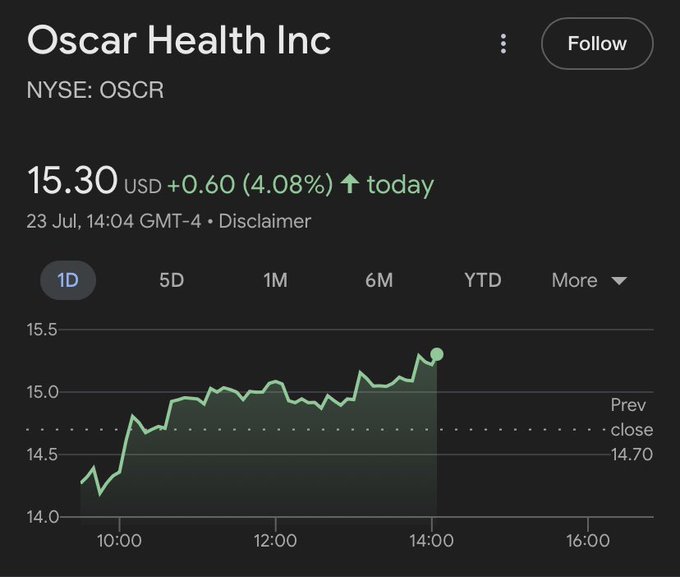
Task: View the 6M chart range
Action: (x=379, y=280)
